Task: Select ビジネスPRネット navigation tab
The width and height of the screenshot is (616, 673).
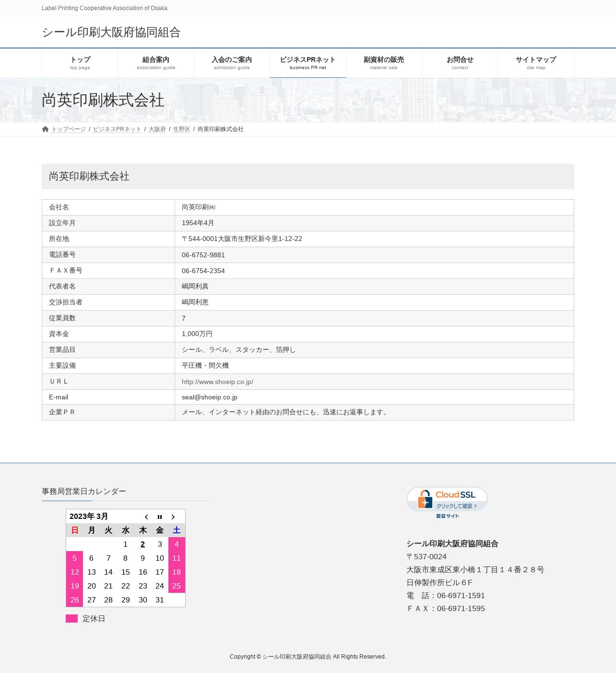Action: pos(308,63)
